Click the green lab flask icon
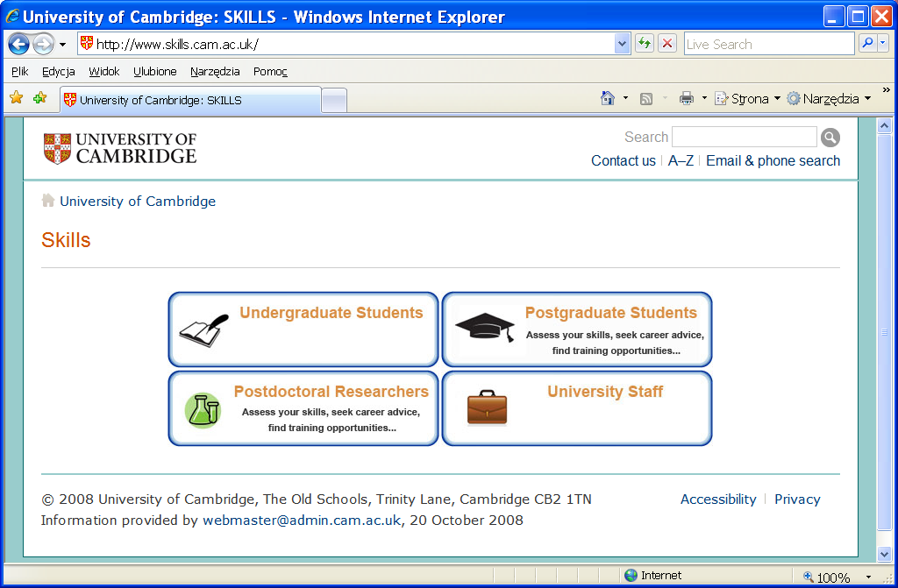This screenshot has width=898, height=588. coord(203,410)
